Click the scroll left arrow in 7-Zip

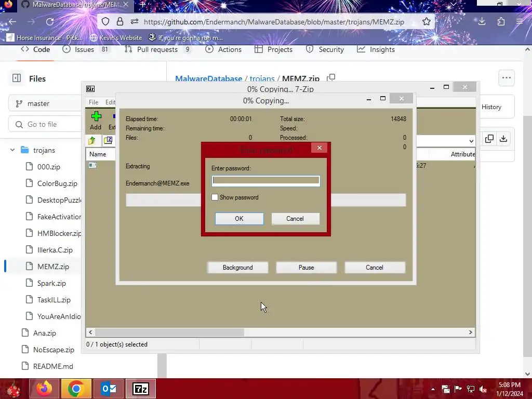(x=90, y=332)
